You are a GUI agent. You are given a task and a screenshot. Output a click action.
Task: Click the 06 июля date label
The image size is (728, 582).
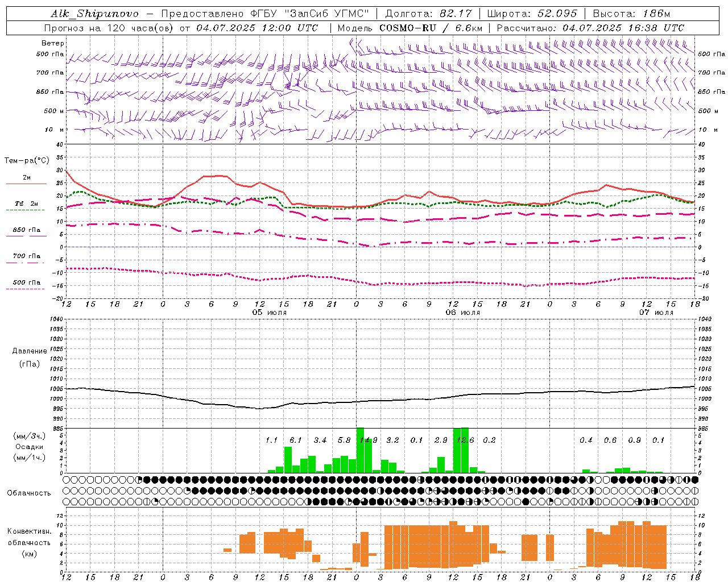pyautogui.click(x=462, y=313)
